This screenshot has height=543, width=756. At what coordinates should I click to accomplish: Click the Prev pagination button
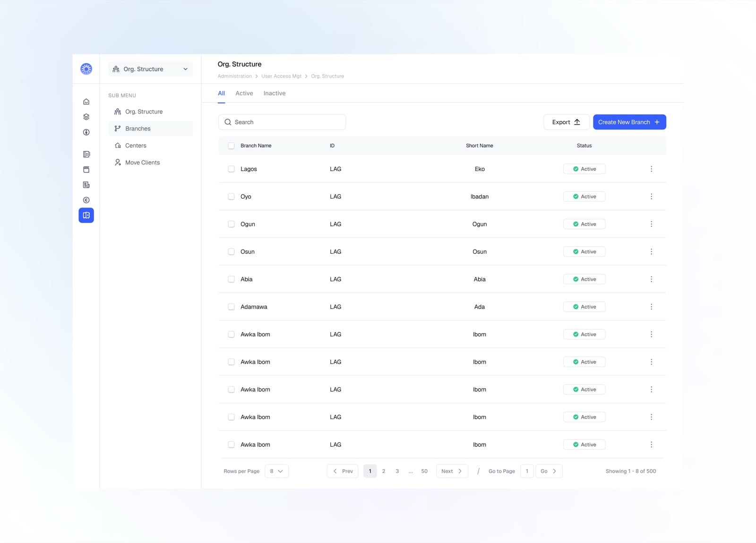[343, 471]
